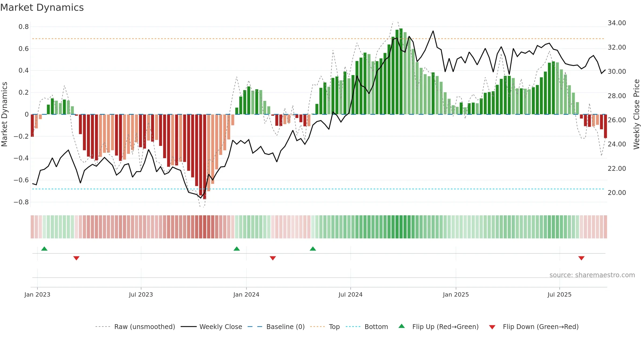Click the Market Dynamics y-axis title
Viewport: 644px width, 362px height.
(x=4, y=114)
